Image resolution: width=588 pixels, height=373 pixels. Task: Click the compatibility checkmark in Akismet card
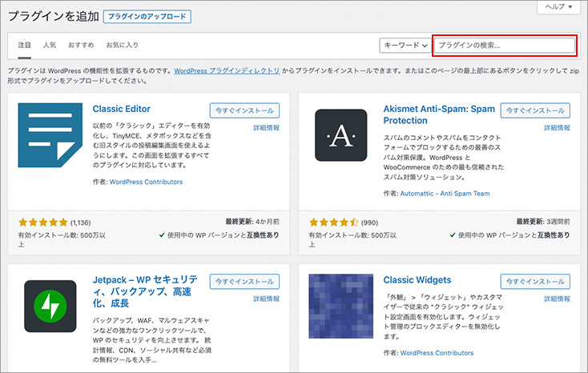pos(453,235)
